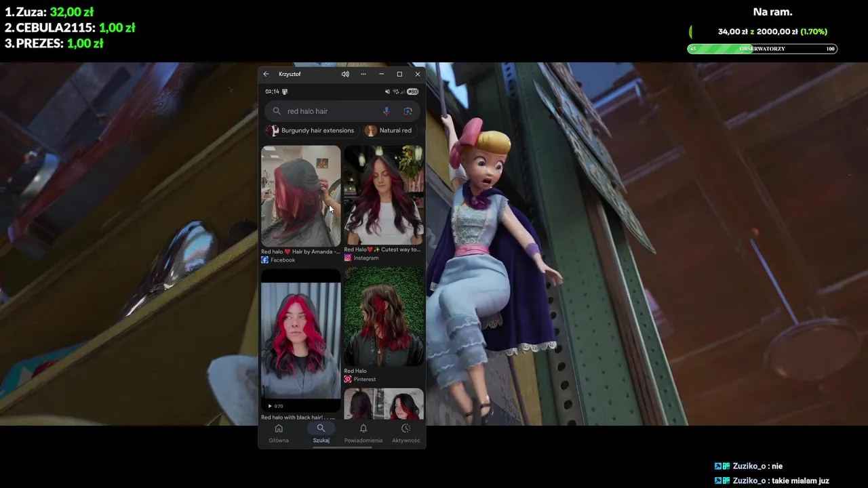Open 'Red halo with black hair' caption
The width and height of the screenshot is (868, 488).
[298, 418]
